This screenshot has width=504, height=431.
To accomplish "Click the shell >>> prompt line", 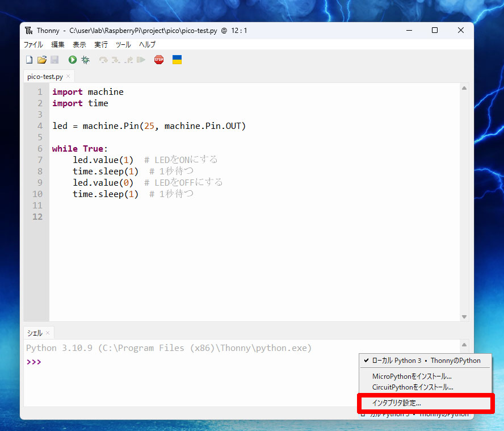I will [x=33, y=362].
